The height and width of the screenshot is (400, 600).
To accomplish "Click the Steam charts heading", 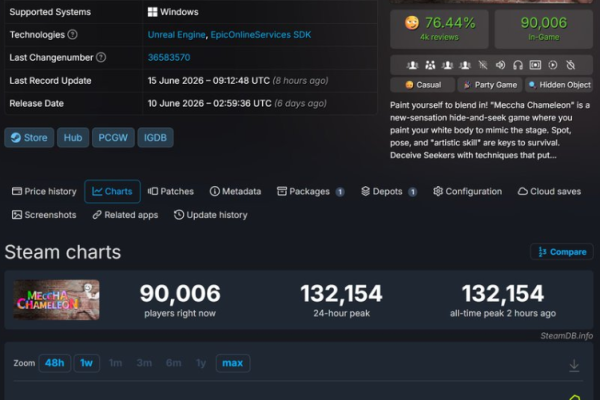I will click(x=63, y=252).
